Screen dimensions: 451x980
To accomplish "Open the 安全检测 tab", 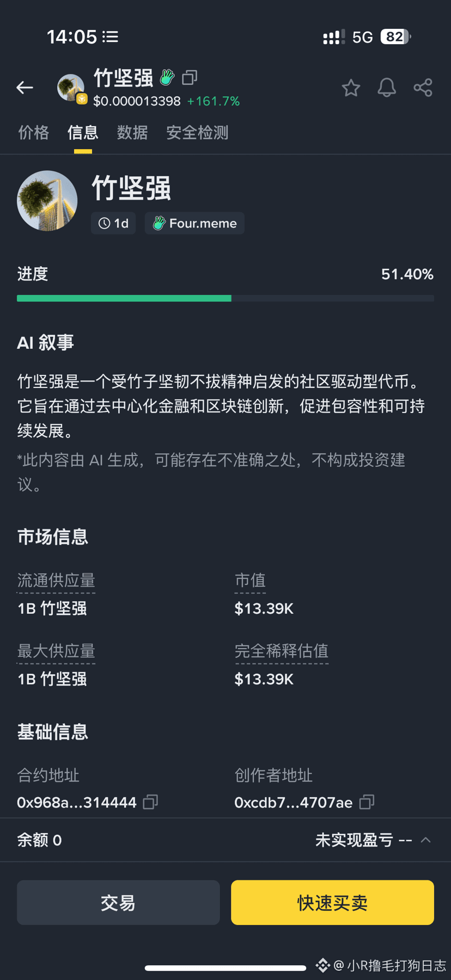I will 197,133.
